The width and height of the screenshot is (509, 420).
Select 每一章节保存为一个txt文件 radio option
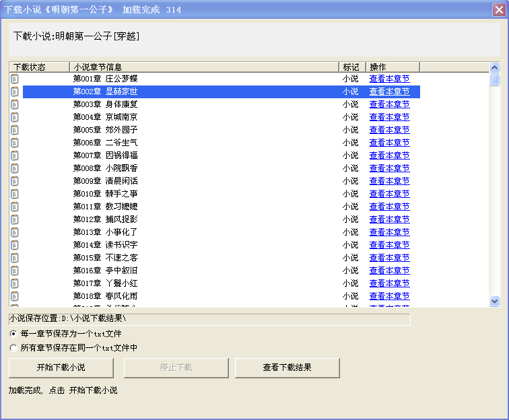[x=13, y=334]
